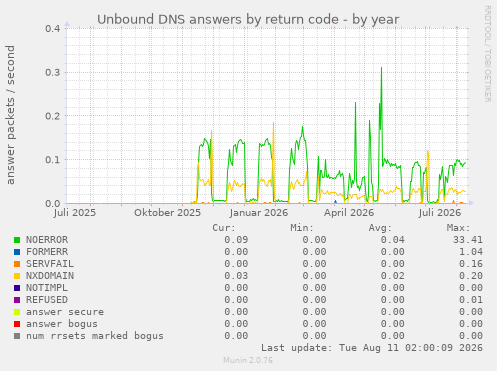Click the 0.1 y-axis tick label
This screenshot has width=497, height=371.
(53, 160)
